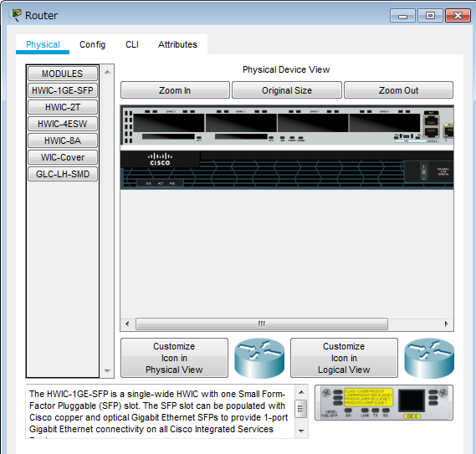
Task: Click the description scrollbar thumb
Action: (301, 409)
